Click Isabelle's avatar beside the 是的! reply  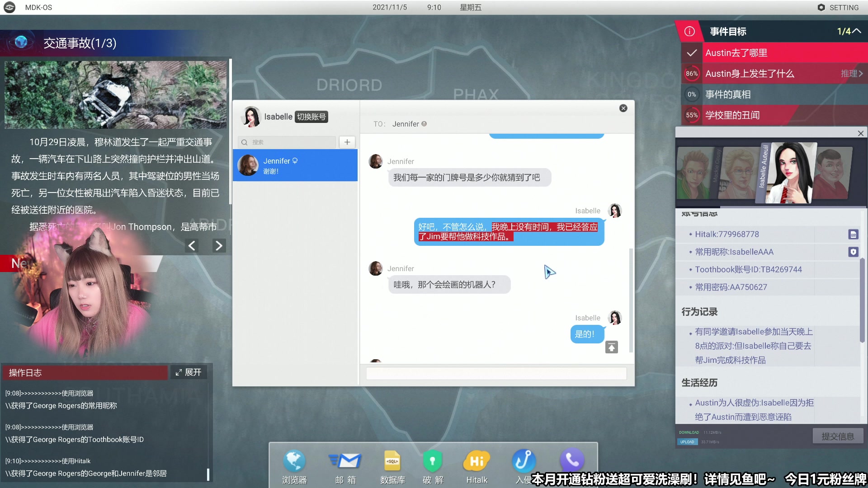click(615, 318)
